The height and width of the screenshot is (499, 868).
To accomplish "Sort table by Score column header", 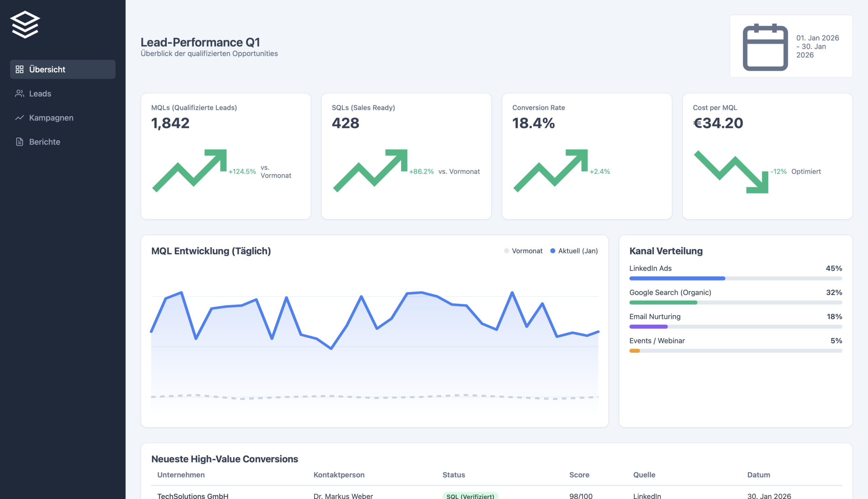I will (x=579, y=475).
